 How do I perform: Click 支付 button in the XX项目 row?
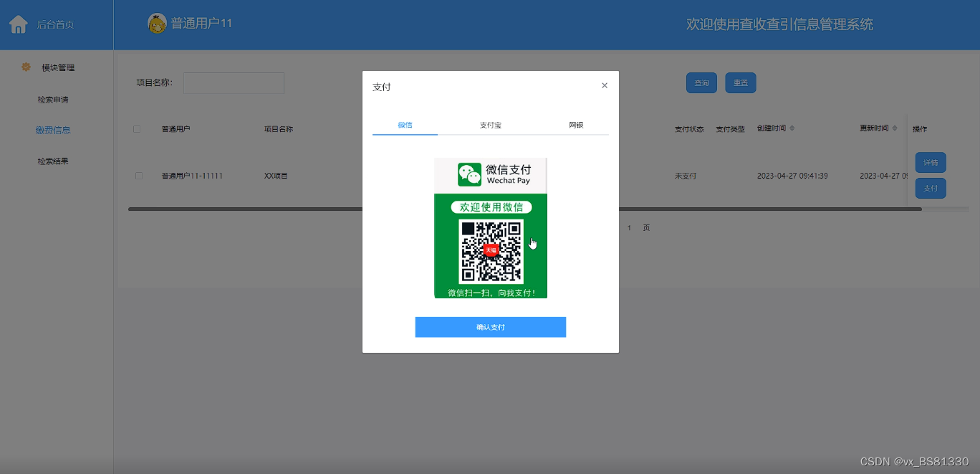point(931,188)
